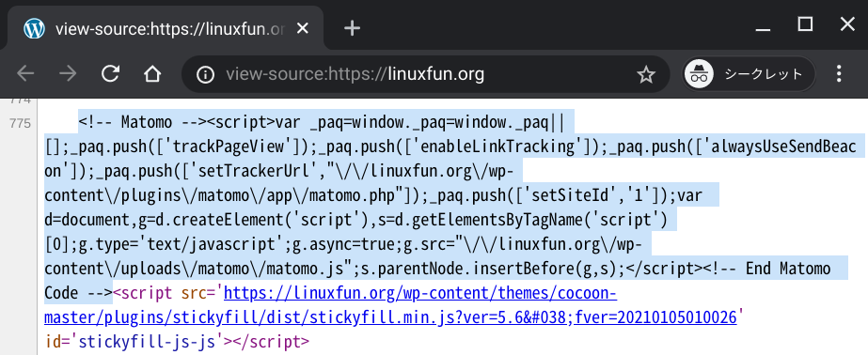Open the Chrome three-dot menu

coord(839,73)
